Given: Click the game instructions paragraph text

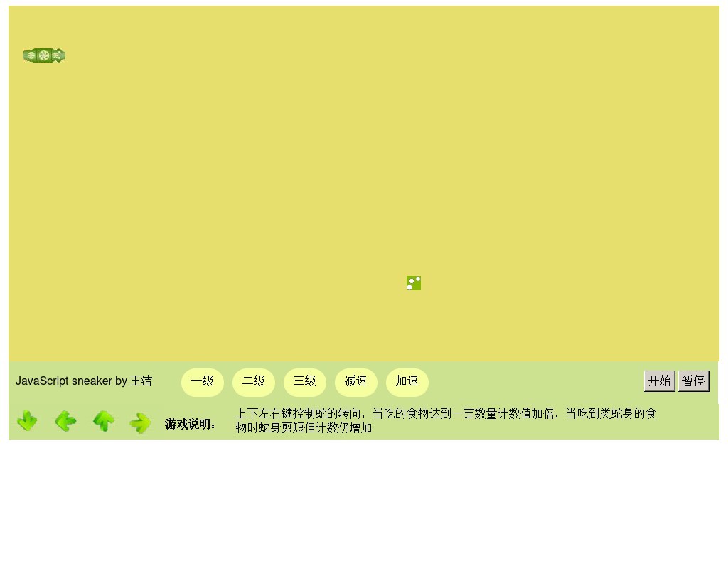Looking at the screenshot, I should pos(446,420).
